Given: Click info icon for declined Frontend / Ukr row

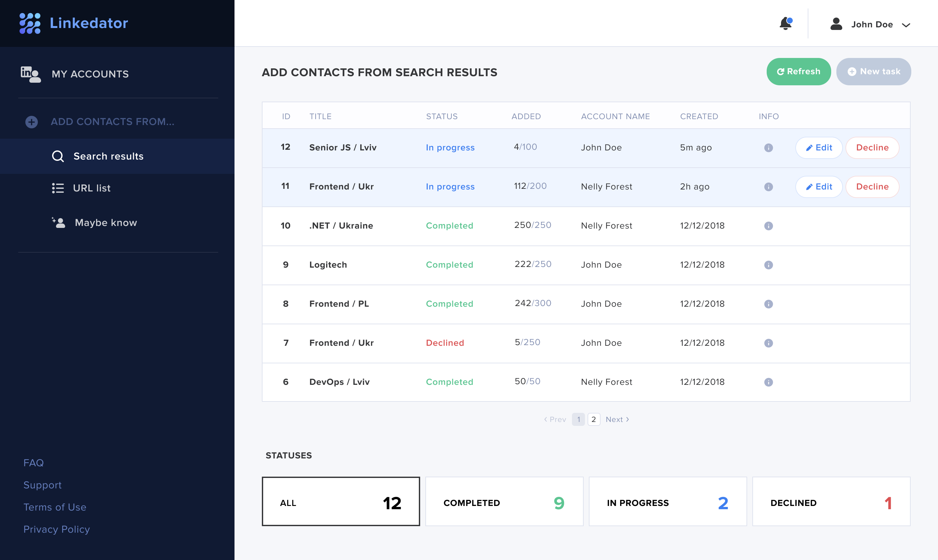Looking at the screenshot, I should tap(768, 343).
